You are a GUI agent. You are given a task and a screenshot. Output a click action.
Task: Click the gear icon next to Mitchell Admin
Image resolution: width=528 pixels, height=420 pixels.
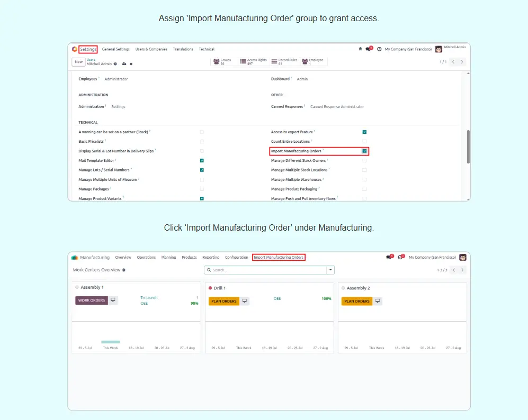pos(115,63)
